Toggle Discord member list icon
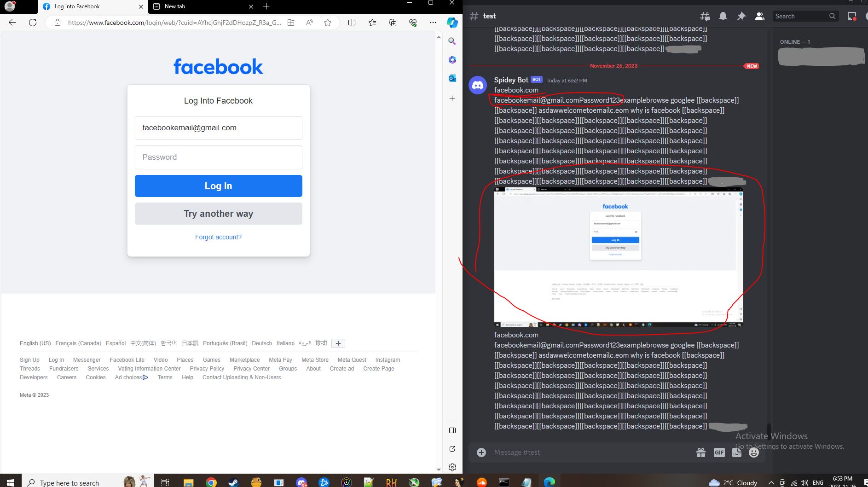This screenshot has width=868, height=487. click(x=760, y=16)
